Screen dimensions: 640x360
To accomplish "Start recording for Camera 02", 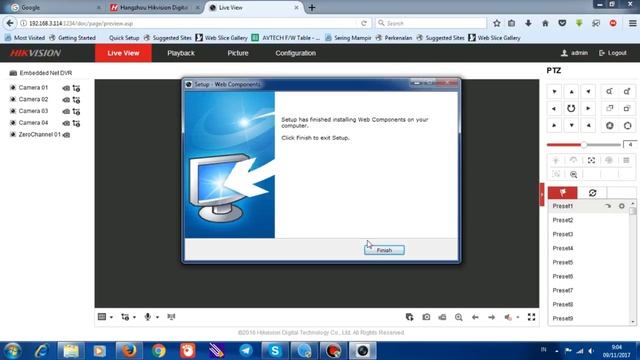I will [x=66, y=100].
